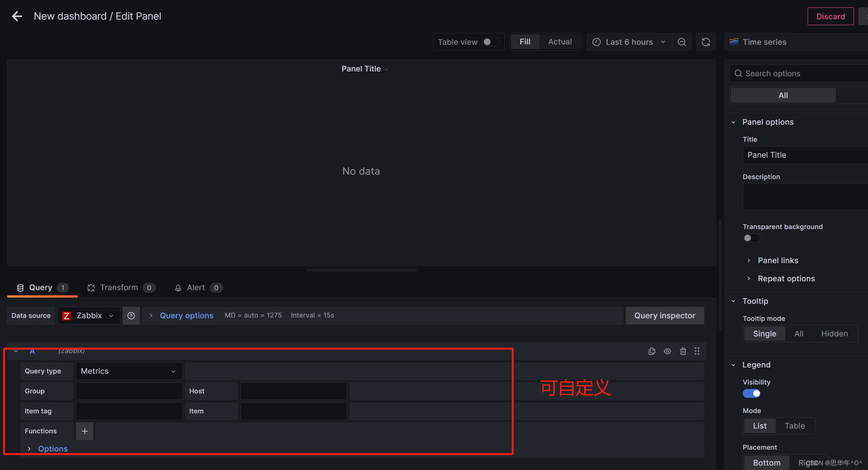The width and height of the screenshot is (868, 470).
Task: Click the Query inspector button
Action: (x=665, y=315)
